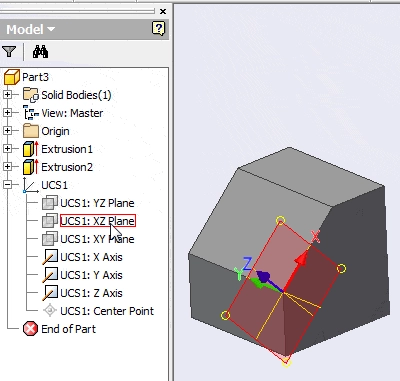Click the browser help question mark icon

pyautogui.click(x=158, y=29)
